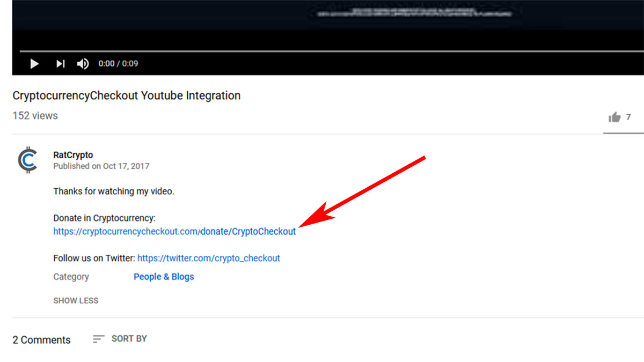644x362 pixels.
Task: Open the cryptocurrencycheckout donate link
Action: pyautogui.click(x=174, y=232)
